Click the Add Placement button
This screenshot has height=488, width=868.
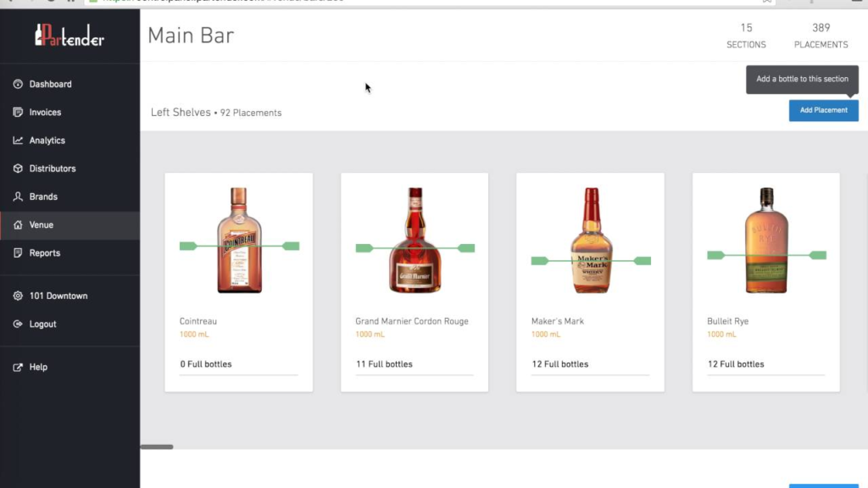823,110
